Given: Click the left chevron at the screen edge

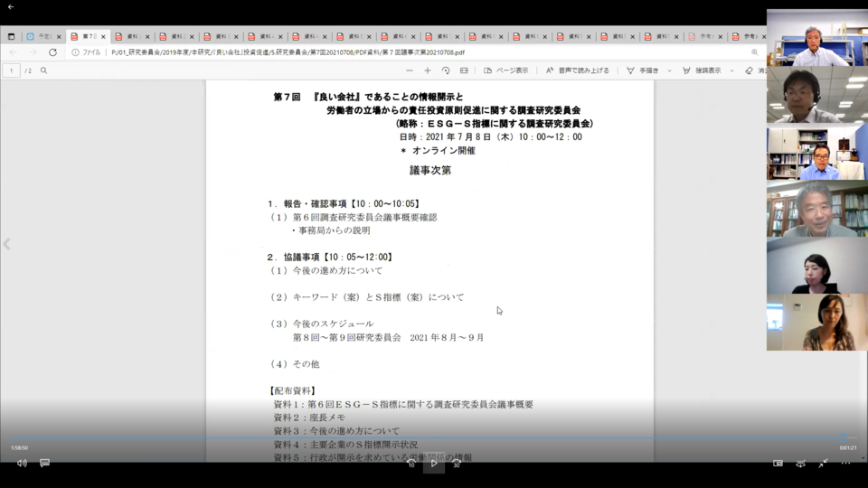Looking at the screenshot, I should [6, 244].
